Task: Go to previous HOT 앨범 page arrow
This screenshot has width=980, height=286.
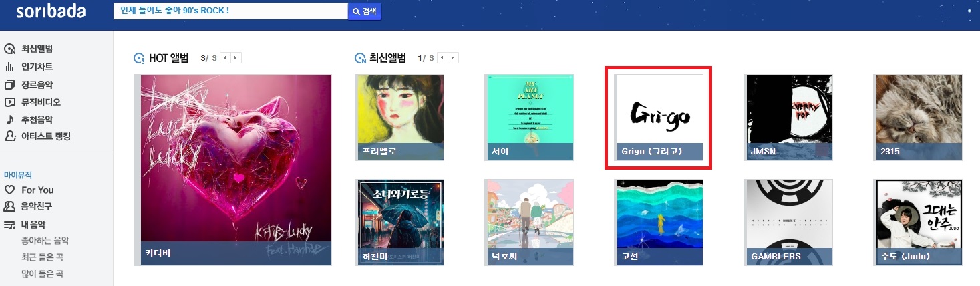Action: coord(225,58)
